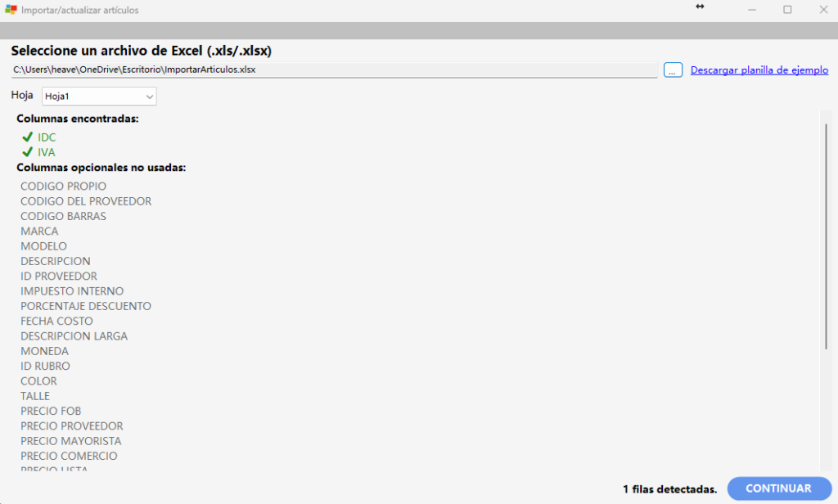This screenshot has height=504, width=838.
Task: Open the Descargar planilla de ejemplo link
Action: pos(759,70)
